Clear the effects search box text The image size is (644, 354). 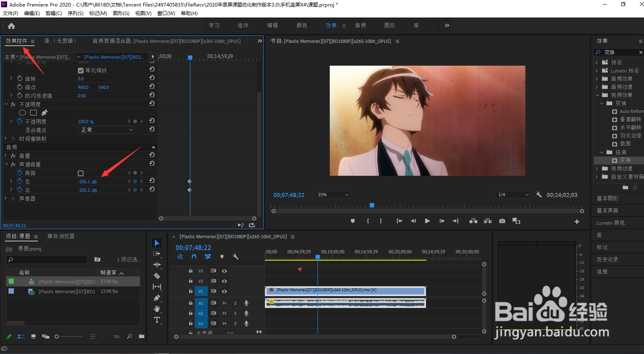(641, 52)
